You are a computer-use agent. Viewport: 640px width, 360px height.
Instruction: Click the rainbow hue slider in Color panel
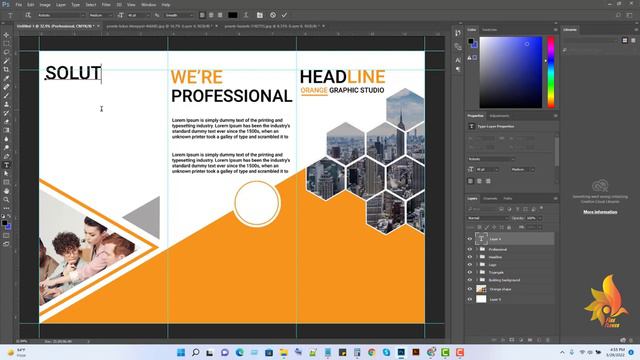point(551,72)
